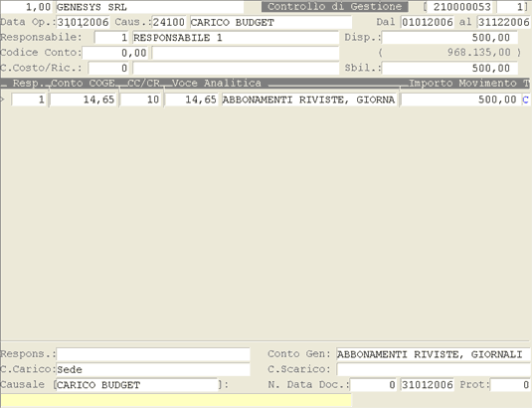
Task: Select the Disp. amount field
Action: (x=449, y=38)
